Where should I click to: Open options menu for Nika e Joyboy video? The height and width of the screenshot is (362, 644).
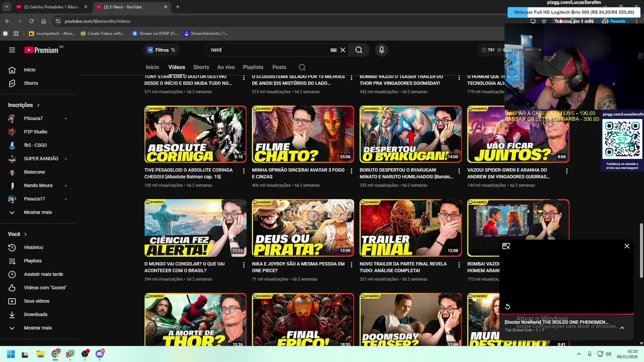pos(351,264)
